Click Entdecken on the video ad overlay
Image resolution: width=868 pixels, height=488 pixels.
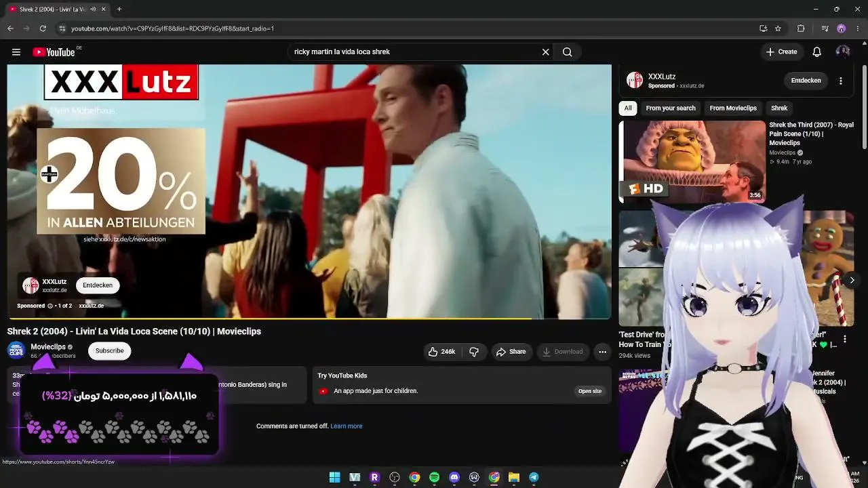98,285
